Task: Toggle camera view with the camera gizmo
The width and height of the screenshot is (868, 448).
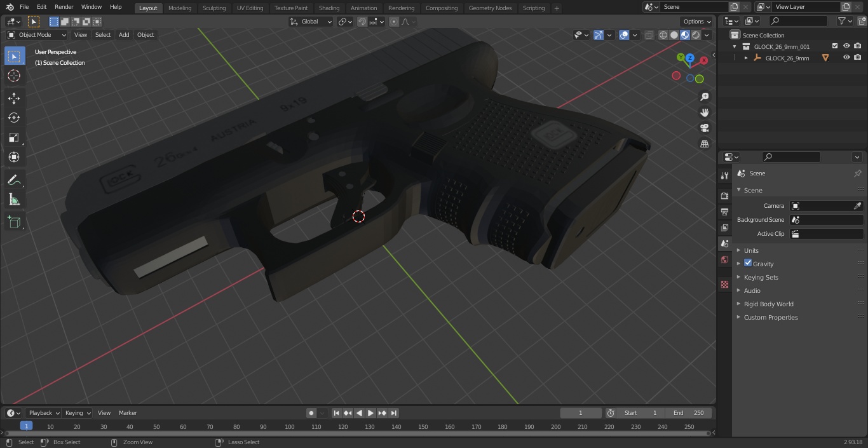Action: point(704,128)
